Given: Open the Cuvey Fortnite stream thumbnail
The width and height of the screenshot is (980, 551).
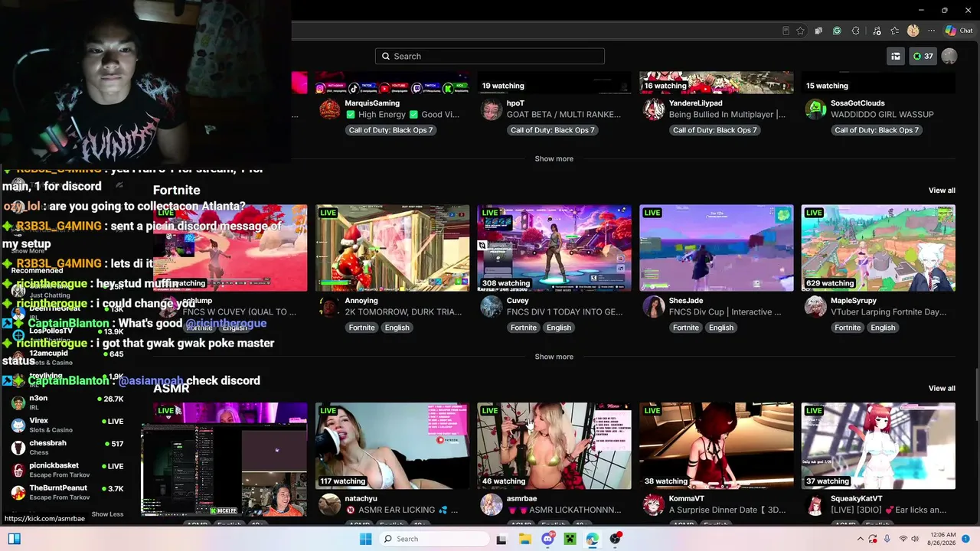Looking at the screenshot, I should coord(554,248).
